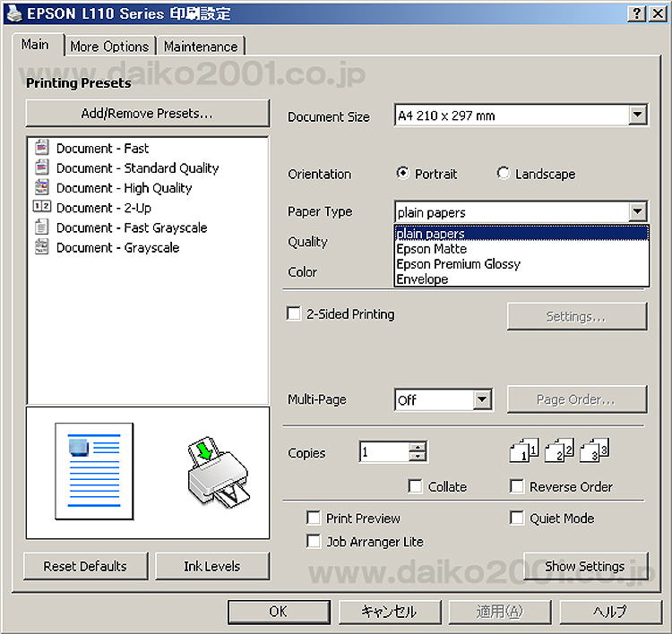Select Landscape orientation
Image resolution: width=672 pixels, height=634 pixels.
[x=503, y=173]
